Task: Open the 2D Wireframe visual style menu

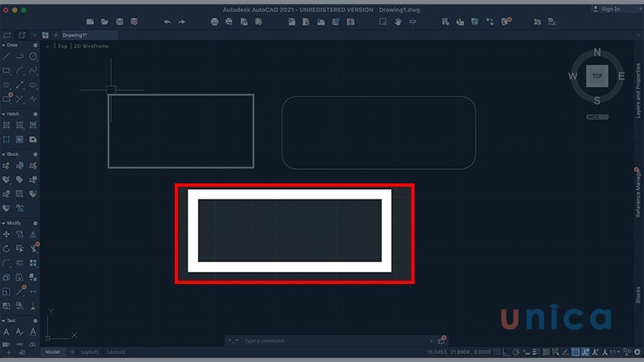Action: point(91,46)
